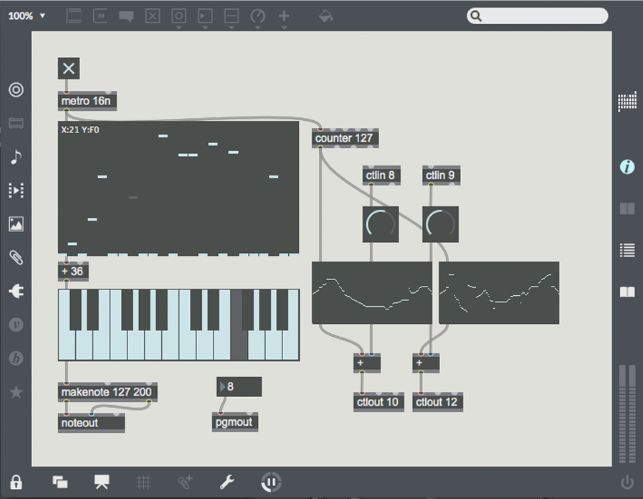The width and height of the screenshot is (643, 499).
Task: Click the lock icon to lock patcher
Action: (x=16, y=482)
